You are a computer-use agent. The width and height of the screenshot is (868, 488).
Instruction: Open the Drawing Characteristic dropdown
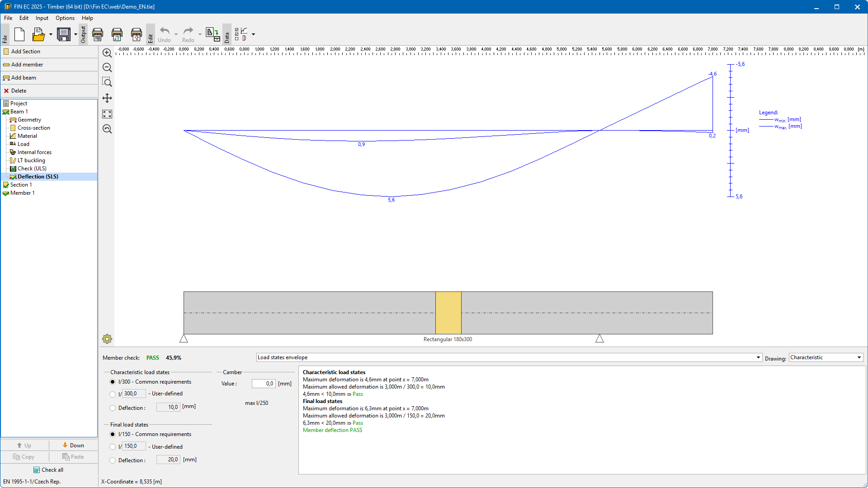tap(826, 357)
